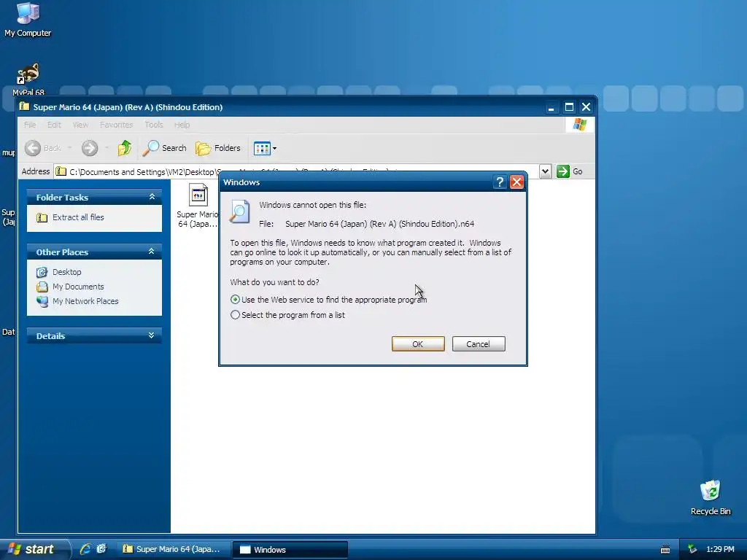Click the Address path field
The image size is (747, 560).
click(x=297, y=171)
